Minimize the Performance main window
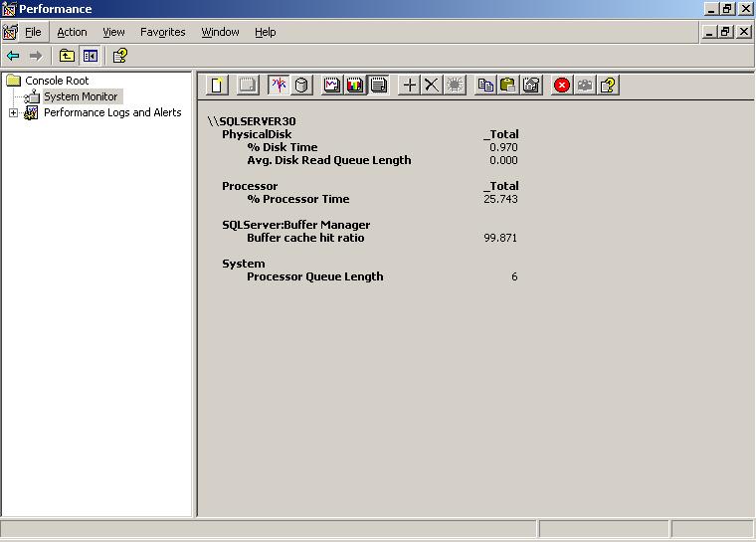 (x=711, y=9)
